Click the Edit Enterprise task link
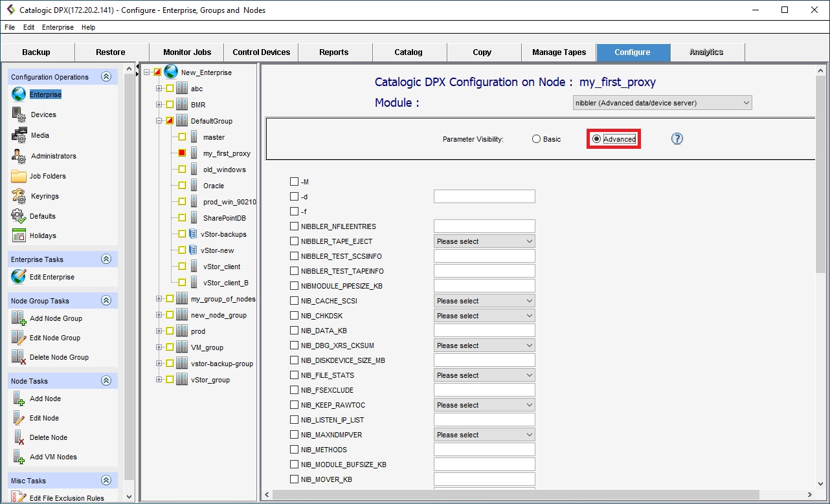830x504 pixels. tap(52, 277)
